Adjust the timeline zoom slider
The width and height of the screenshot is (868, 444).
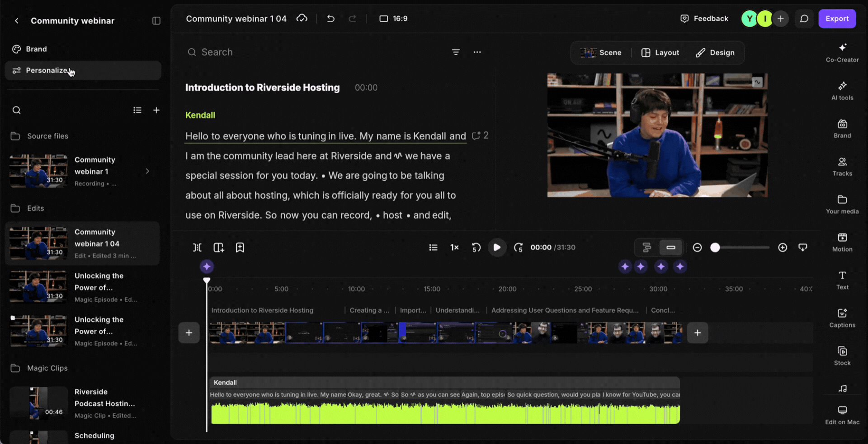click(x=740, y=248)
